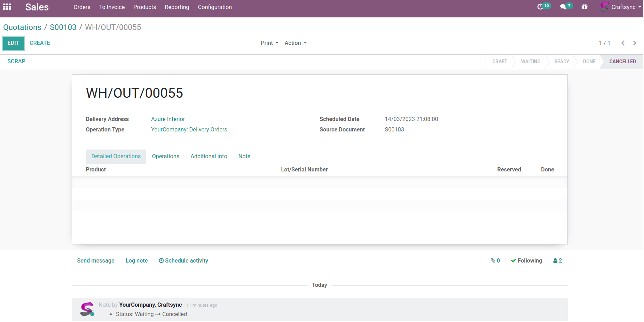644x322 pixels.
Task: Open the activities clock icon
Action: (540, 7)
